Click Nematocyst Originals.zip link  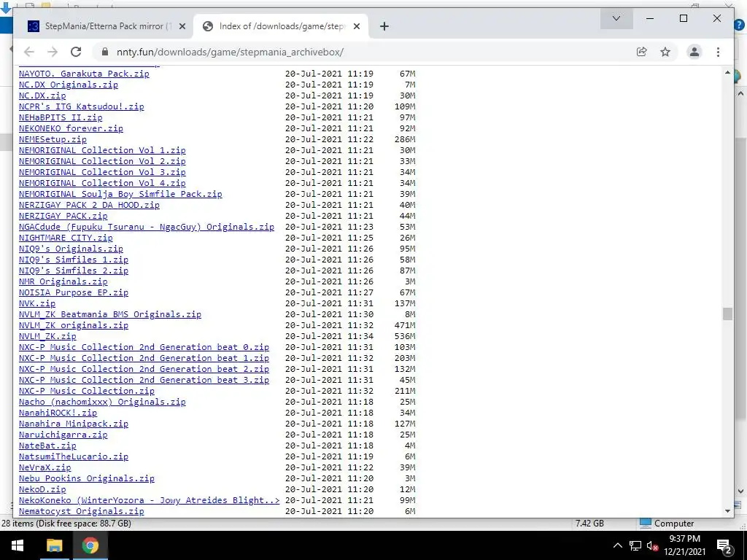[x=82, y=512]
